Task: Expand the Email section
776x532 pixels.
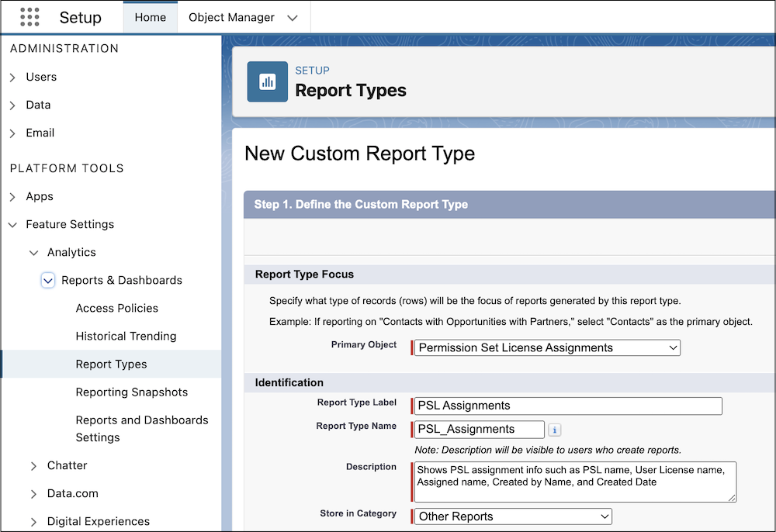Action: (x=12, y=133)
